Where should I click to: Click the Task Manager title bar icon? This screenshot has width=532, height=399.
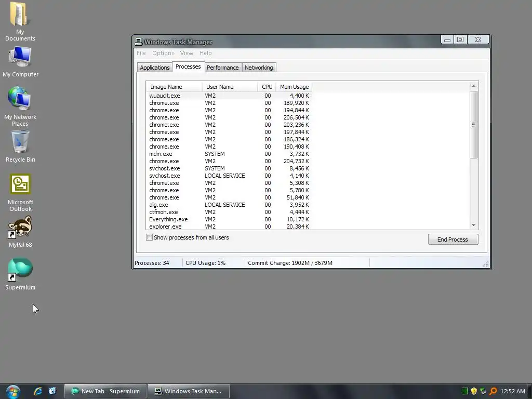coord(138,42)
